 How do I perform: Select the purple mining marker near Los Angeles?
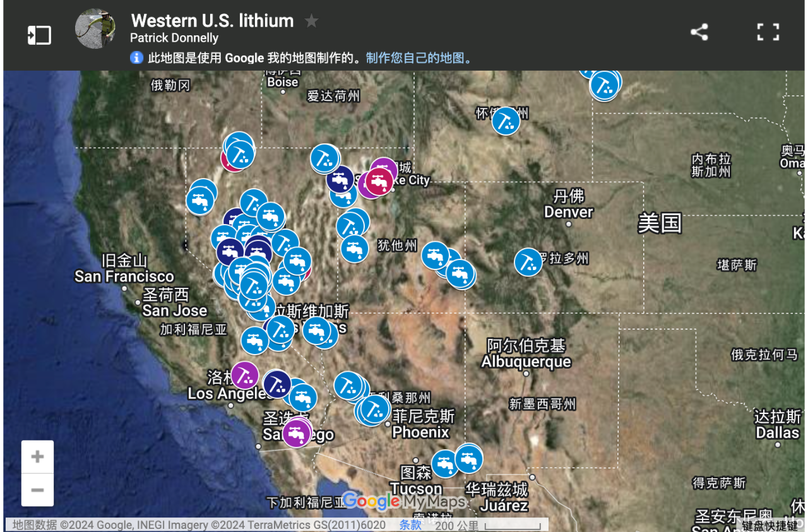click(x=244, y=375)
